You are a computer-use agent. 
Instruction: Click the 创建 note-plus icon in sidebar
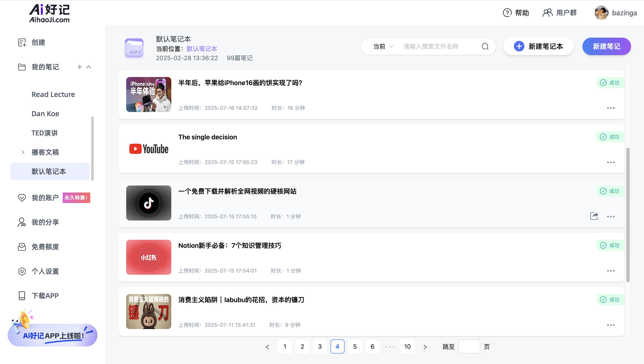pos(22,42)
